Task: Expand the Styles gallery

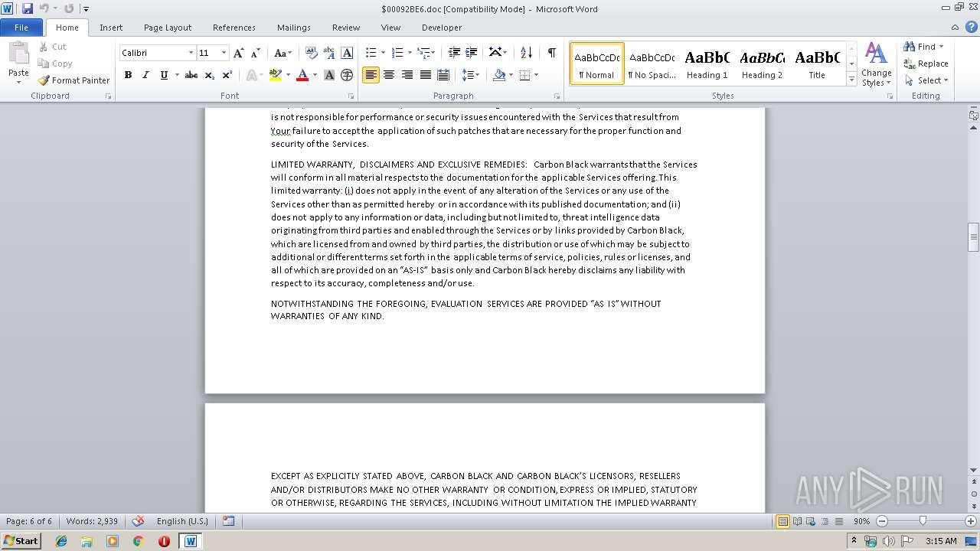Action: click(x=851, y=80)
